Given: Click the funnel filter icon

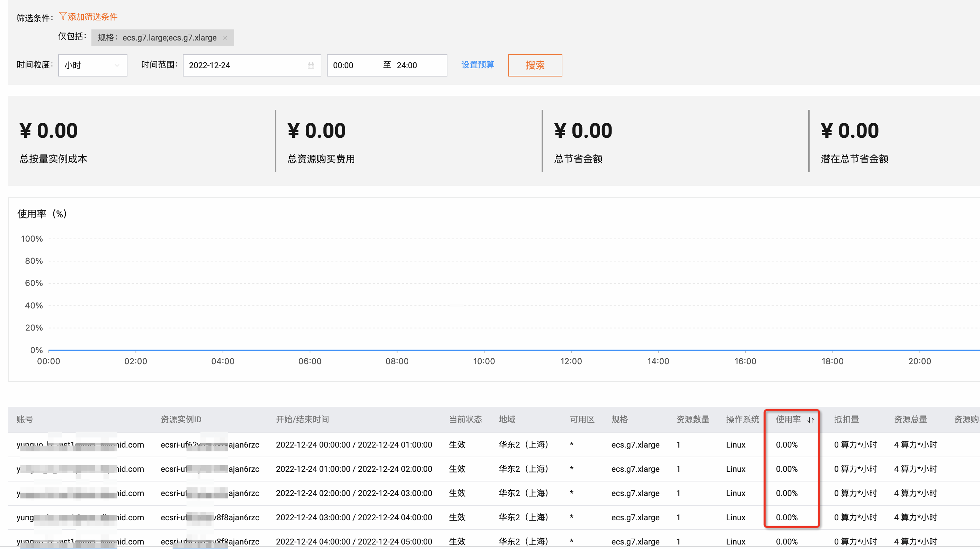Looking at the screenshot, I should (x=62, y=16).
